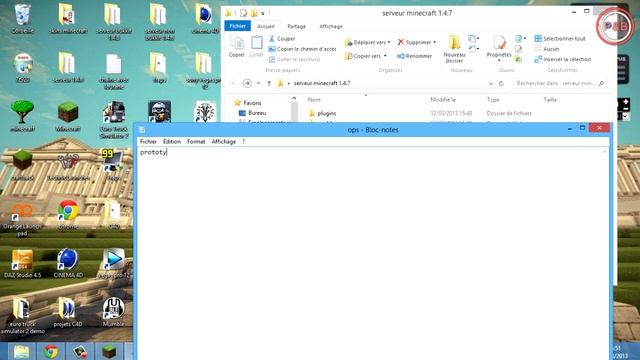Open Minecraft block icon on taskbar
The height and width of the screenshot is (360, 640).
coord(109,351)
